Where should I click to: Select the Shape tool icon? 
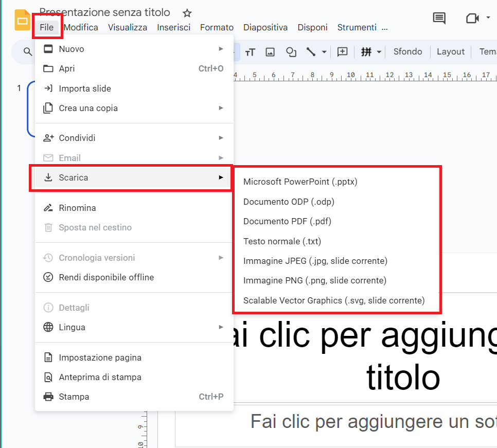pyautogui.click(x=291, y=52)
